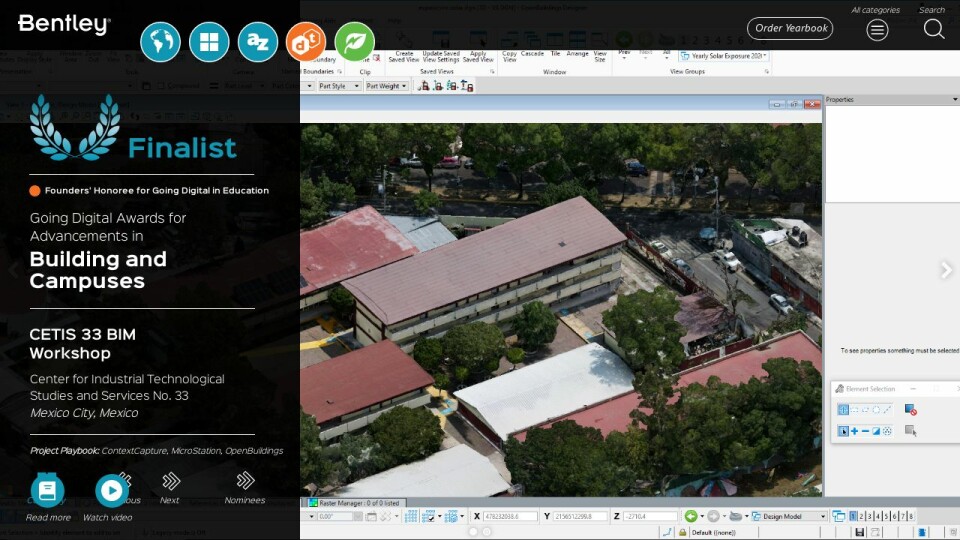Click the green back arrow button

pyautogui.click(x=691, y=517)
